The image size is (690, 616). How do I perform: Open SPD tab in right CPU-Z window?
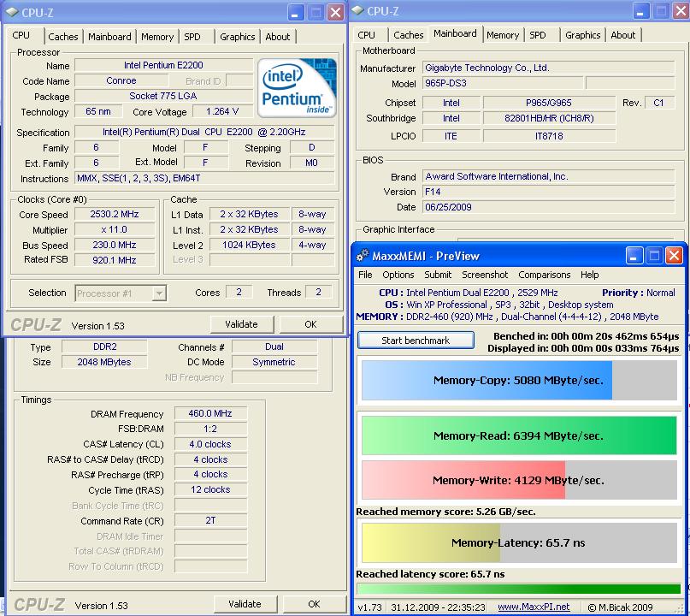[537, 35]
